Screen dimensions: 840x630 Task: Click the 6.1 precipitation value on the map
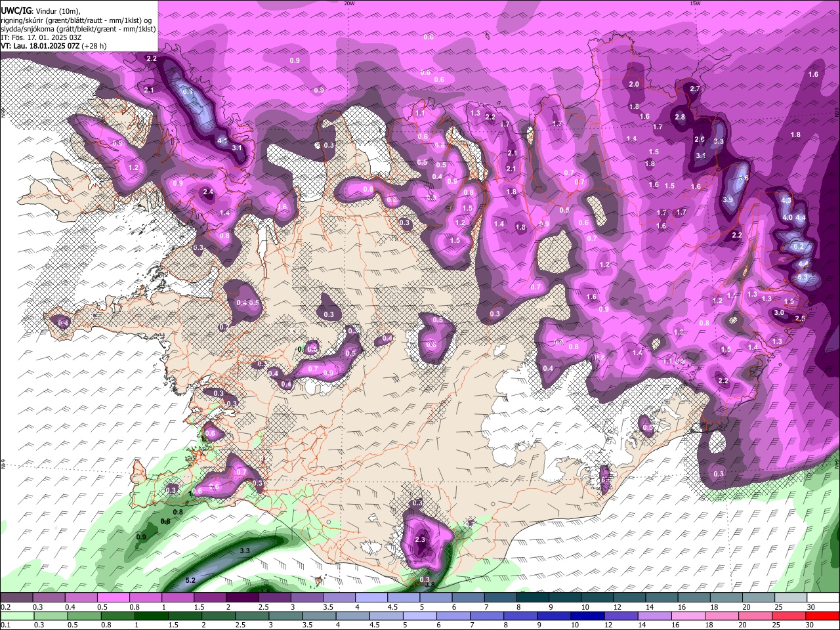(188, 92)
